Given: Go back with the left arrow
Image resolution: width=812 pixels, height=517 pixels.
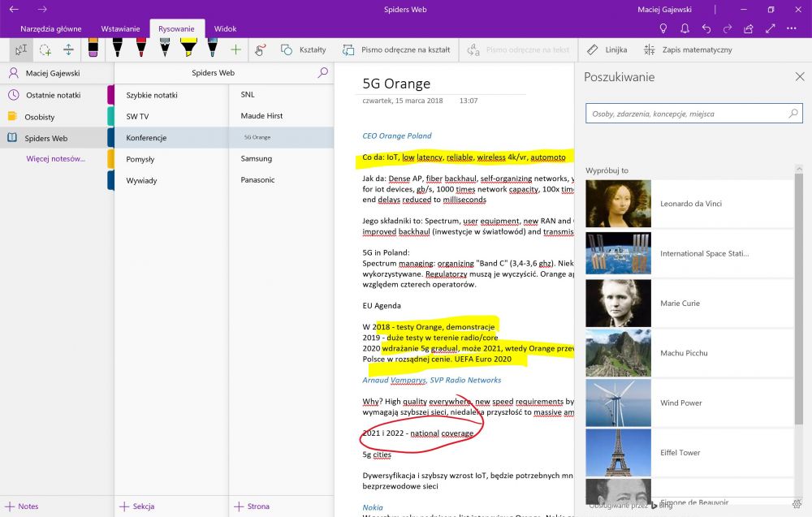Looking at the screenshot, I should point(14,9).
